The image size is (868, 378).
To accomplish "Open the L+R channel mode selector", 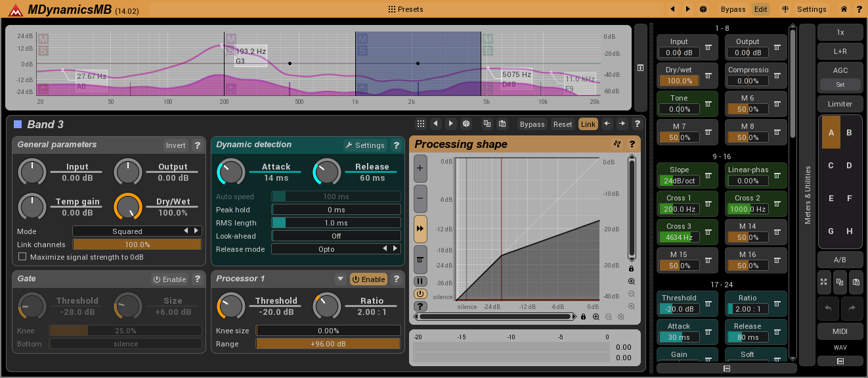I will pyautogui.click(x=840, y=51).
